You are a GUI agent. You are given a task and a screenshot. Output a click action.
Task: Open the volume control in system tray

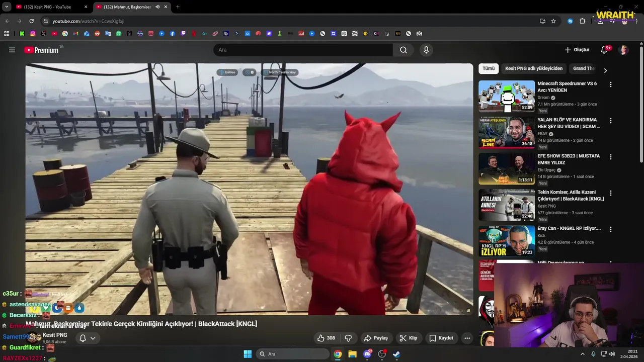pos(612,354)
